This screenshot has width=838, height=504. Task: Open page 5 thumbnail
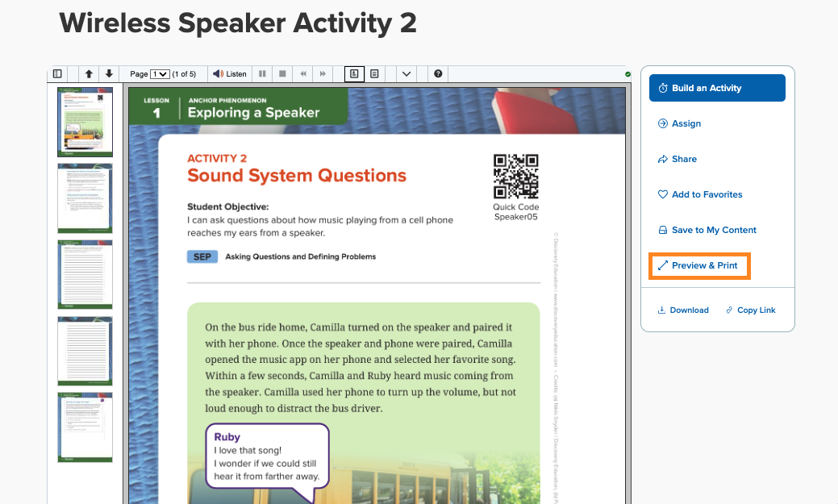[85, 427]
